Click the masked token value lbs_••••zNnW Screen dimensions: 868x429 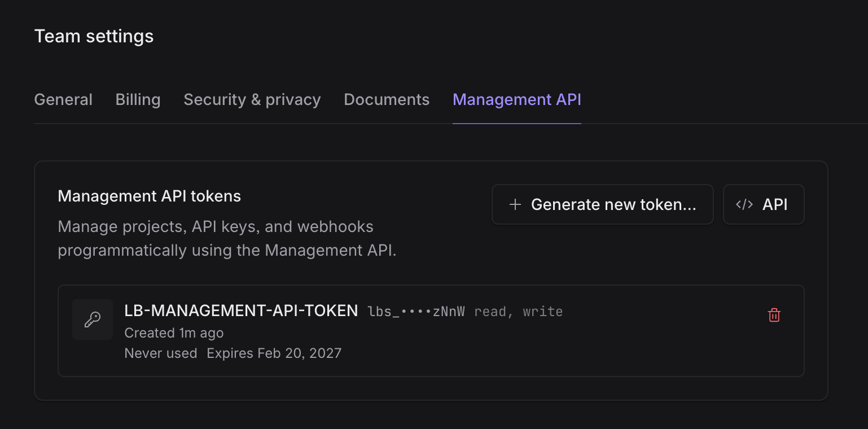point(416,311)
